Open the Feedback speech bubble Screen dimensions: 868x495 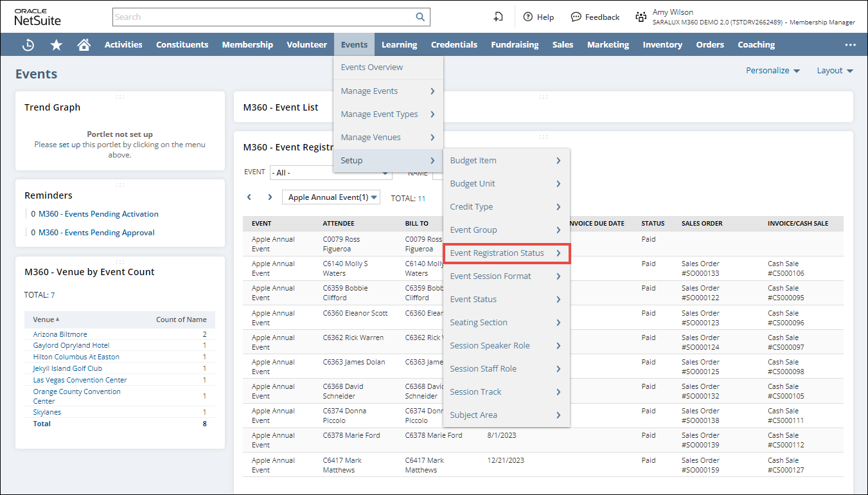point(595,17)
